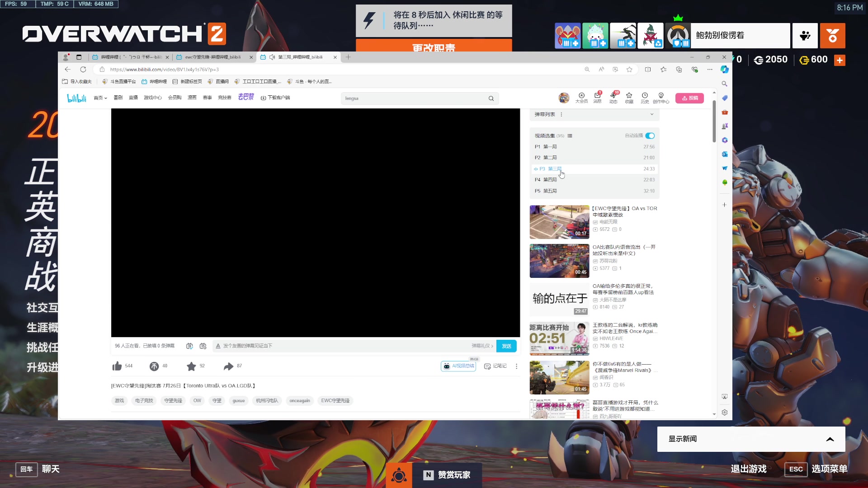868x488 pixels.
Task: Click the page vertical scrollbar thumb
Action: pyautogui.click(x=714, y=121)
